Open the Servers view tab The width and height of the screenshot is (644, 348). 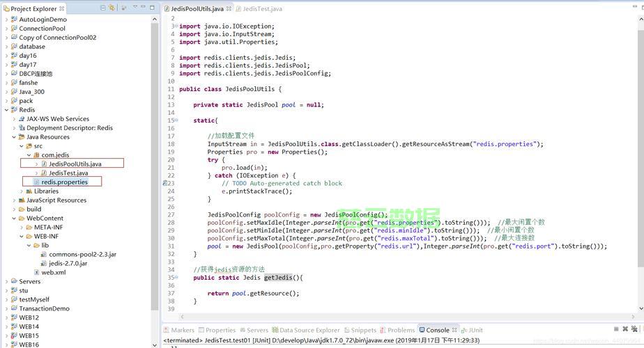tap(254, 330)
